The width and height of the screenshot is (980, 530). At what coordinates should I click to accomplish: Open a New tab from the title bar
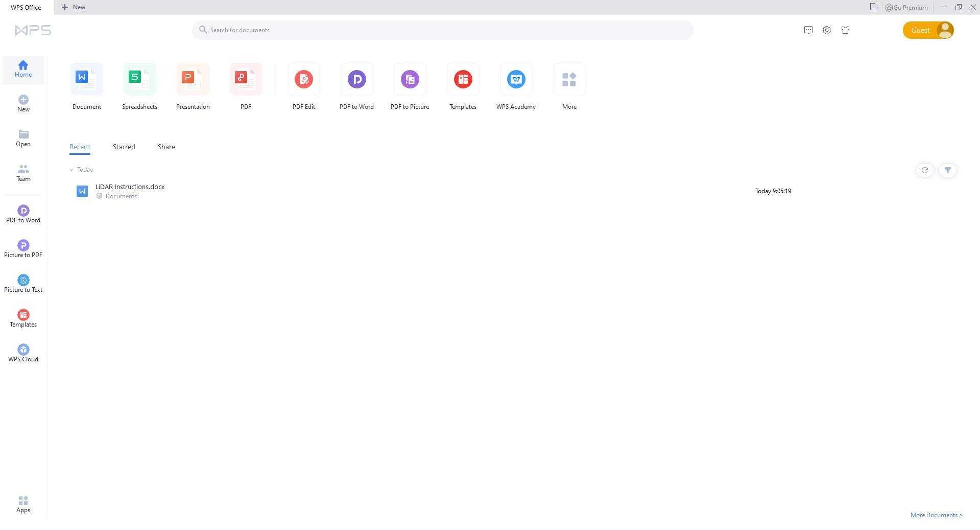[74, 7]
